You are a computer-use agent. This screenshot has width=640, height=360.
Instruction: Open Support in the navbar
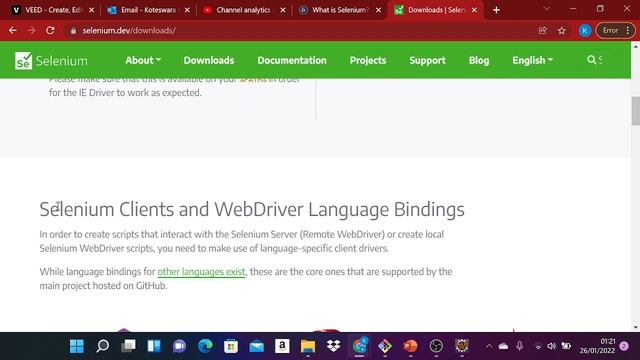(x=427, y=60)
